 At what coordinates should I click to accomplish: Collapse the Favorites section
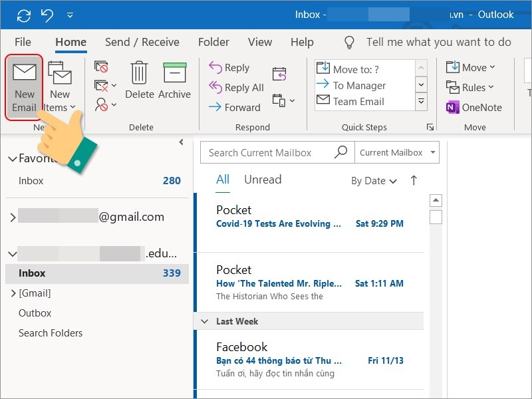coord(13,159)
